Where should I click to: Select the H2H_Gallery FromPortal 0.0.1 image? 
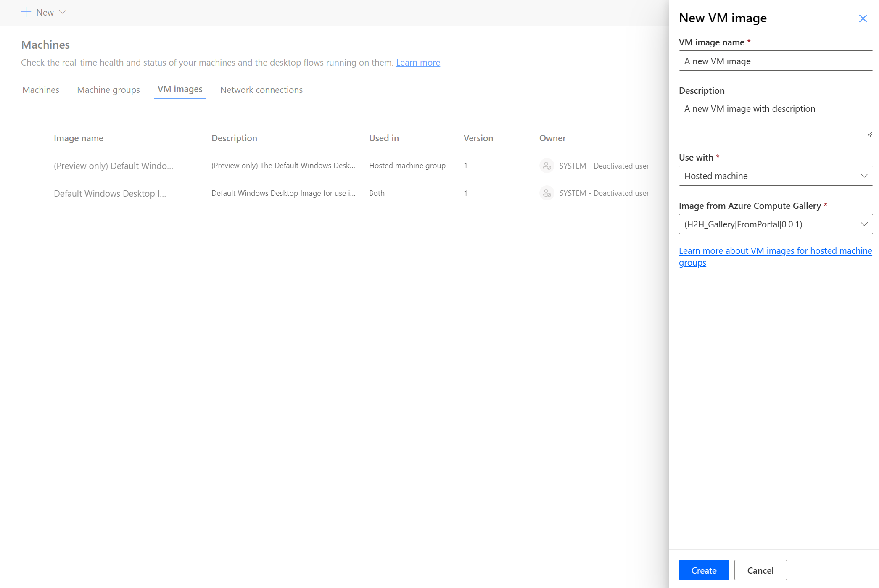[775, 224]
